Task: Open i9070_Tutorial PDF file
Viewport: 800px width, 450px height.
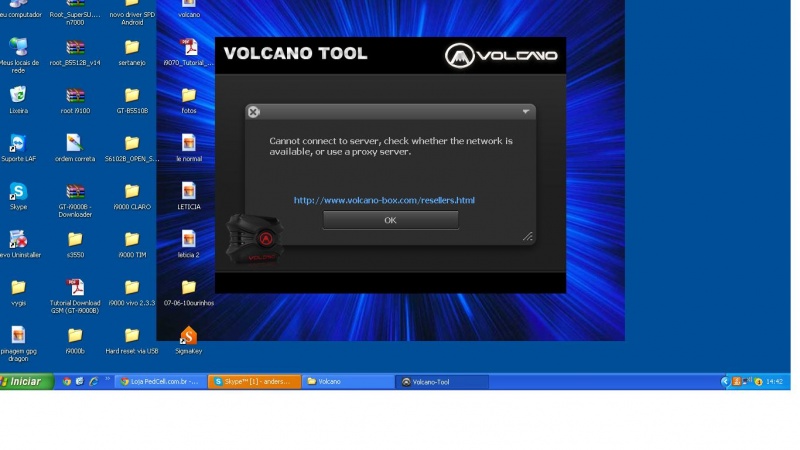Action: pyautogui.click(x=189, y=52)
